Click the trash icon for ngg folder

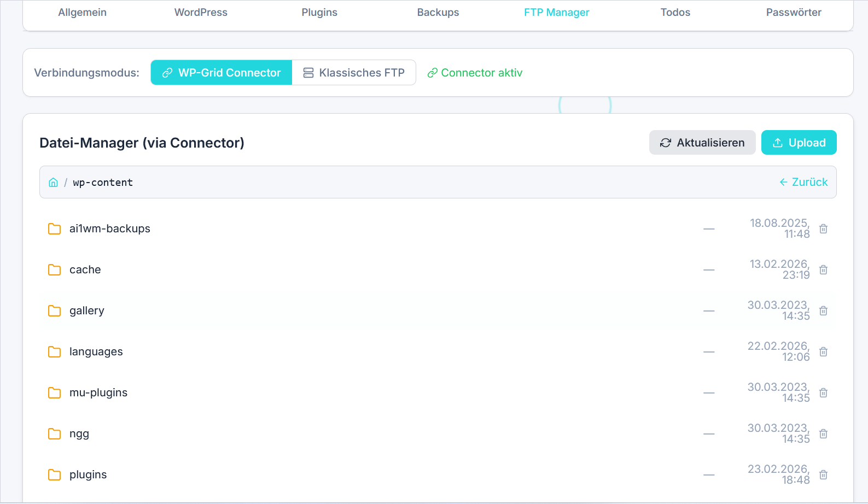(823, 434)
